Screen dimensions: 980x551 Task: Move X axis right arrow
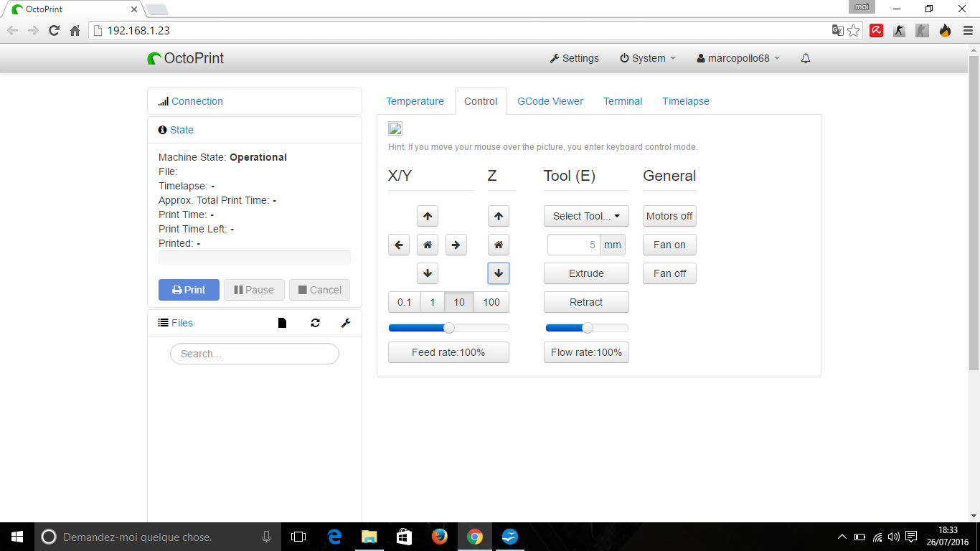[456, 245]
